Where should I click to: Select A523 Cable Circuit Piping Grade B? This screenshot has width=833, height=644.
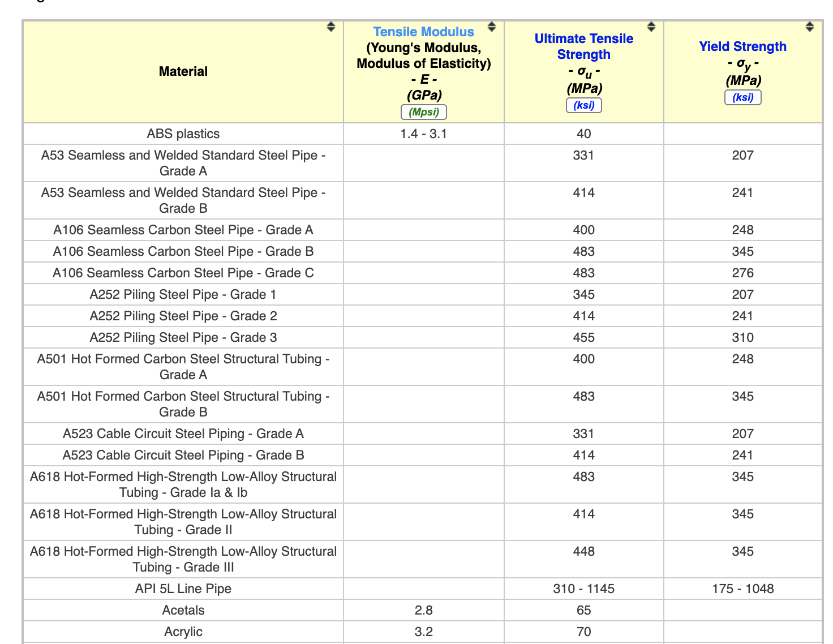coord(183,455)
